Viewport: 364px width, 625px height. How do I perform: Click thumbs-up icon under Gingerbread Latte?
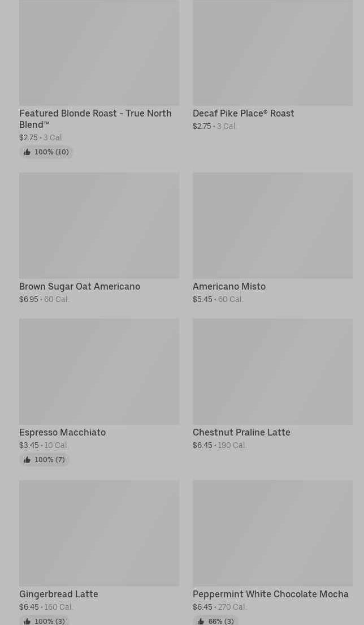pyautogui.click(x=27, y=621)
